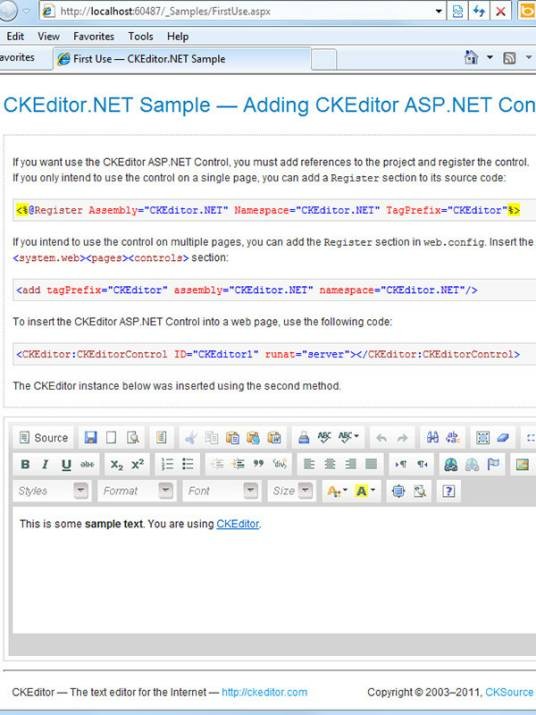Insert a numbered list
This screenshot has width=536, height=715.
pos(167,464)
